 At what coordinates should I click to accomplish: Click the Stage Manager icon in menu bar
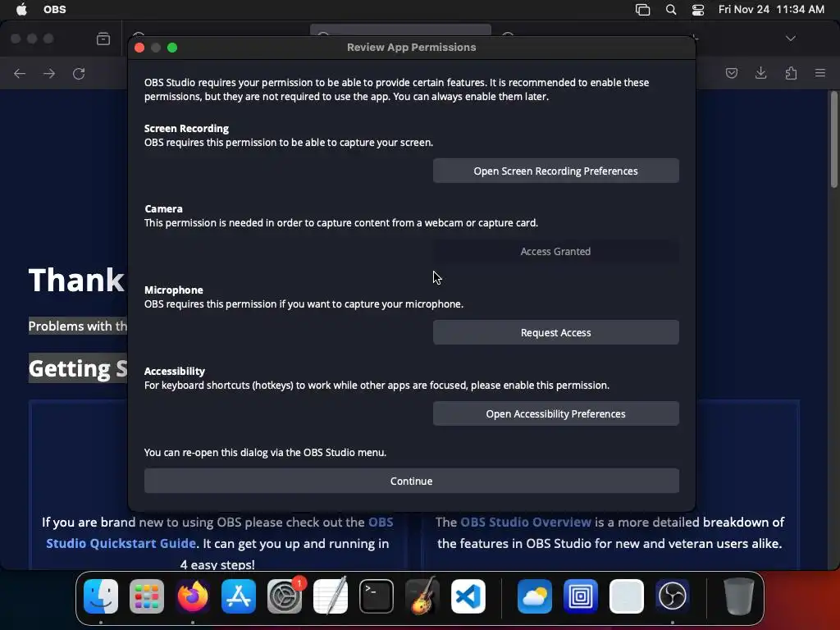click(x=642, y=10)
